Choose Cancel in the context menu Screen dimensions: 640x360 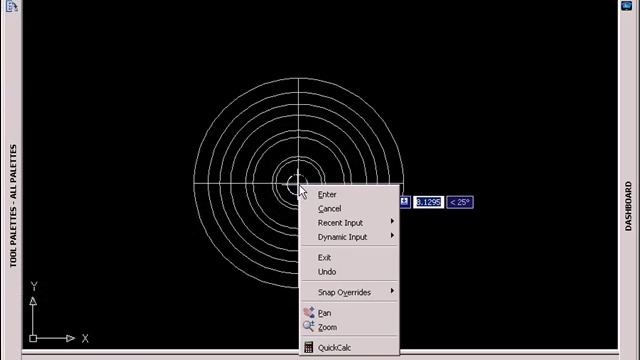click(x=349, y=209)
